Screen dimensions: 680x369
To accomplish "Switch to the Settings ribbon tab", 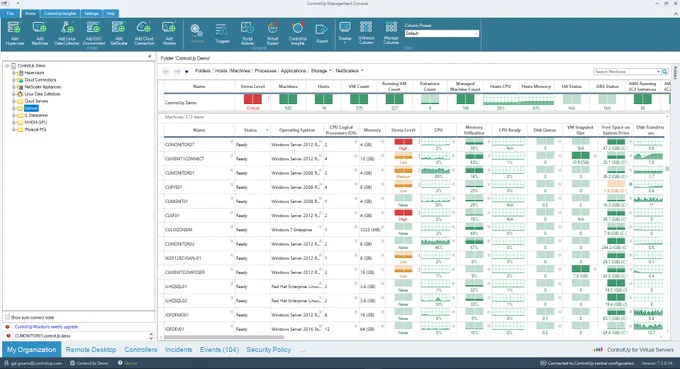I will [92, 13].
